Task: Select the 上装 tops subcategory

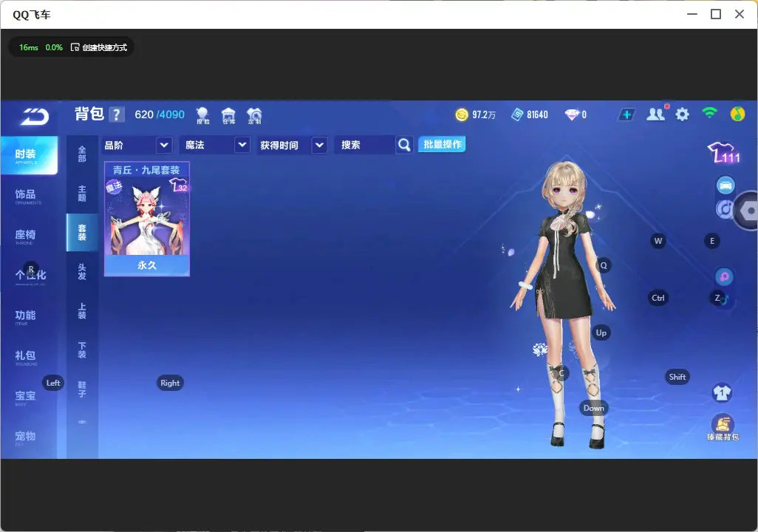Action: pos(82,311)
